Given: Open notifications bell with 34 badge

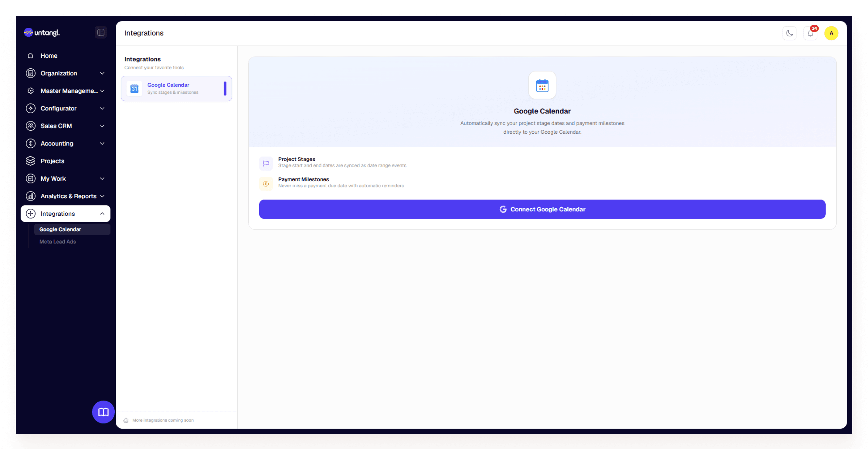Looking at the screenshot, I should coord(810,33).
